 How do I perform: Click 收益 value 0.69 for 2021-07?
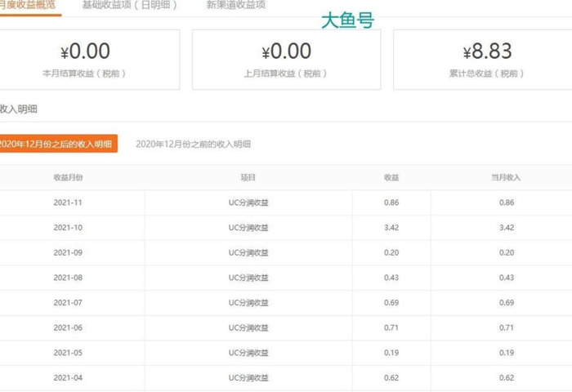coord(391,303)
